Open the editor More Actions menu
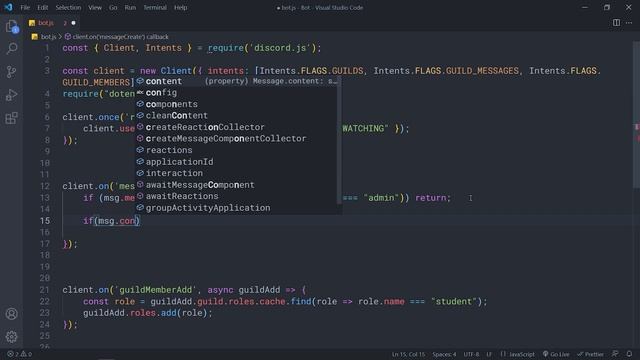640x360 pixels. click(629, 23)
